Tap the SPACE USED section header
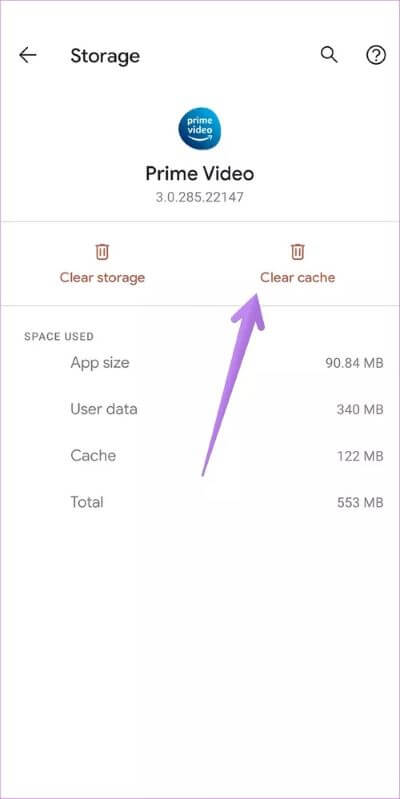 (59, 337)
